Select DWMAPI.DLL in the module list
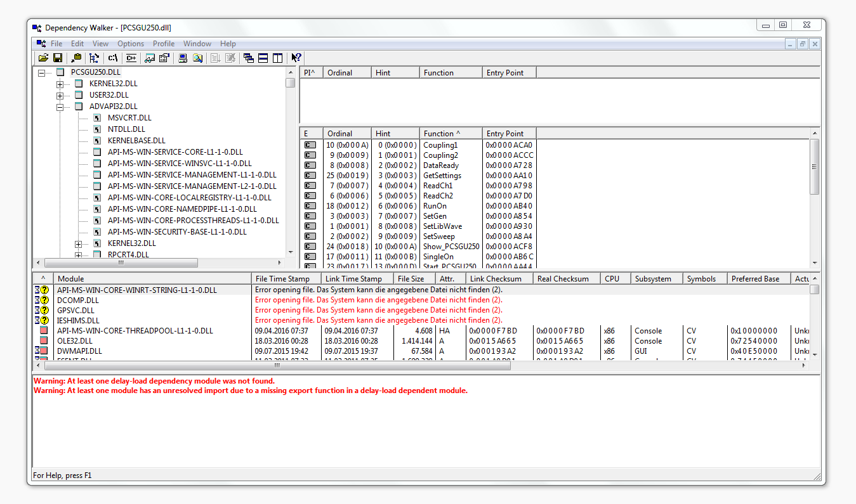The height and width of the screenshot is (504, 856). pos(79,351)
